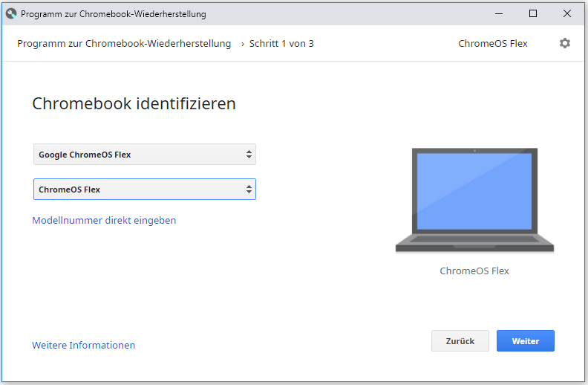The height and width of the screenshot is (385, 588).
Task: Click the Programm zur Chromebook-Wiederherstellung header text
Action: (x=124, y=44)
